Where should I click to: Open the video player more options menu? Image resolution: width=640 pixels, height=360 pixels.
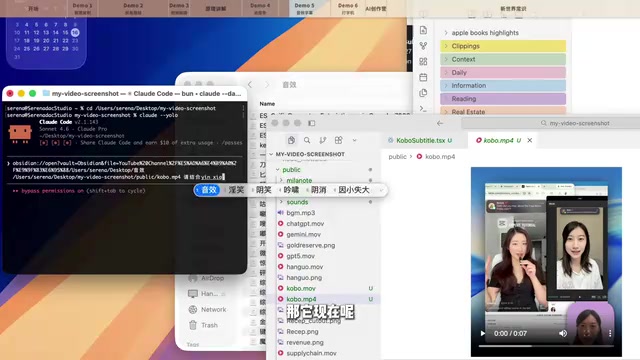610,333
